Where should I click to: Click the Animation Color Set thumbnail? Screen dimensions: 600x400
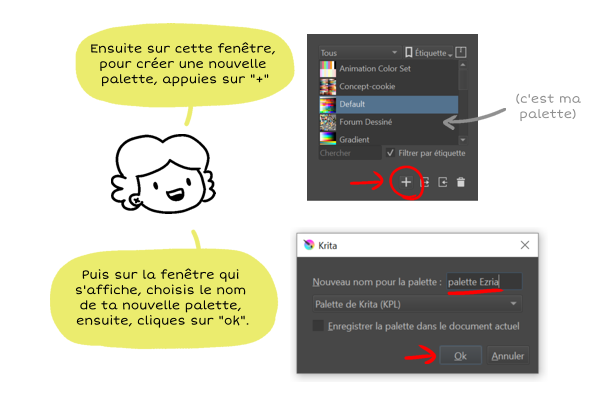328,69
